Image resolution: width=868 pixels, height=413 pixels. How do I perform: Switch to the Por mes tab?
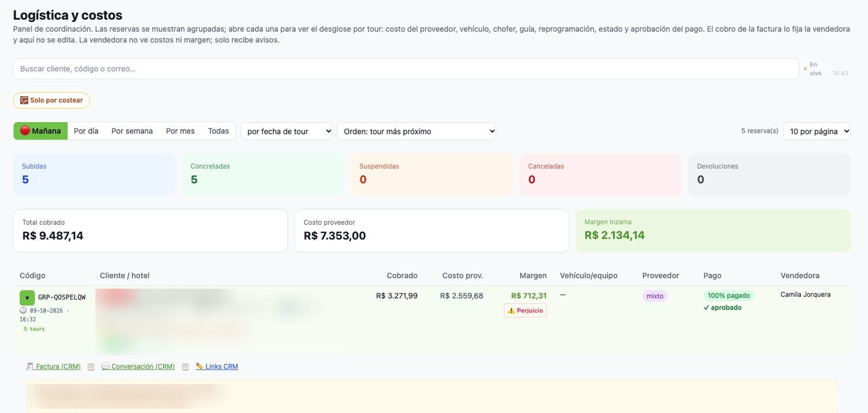181,131
